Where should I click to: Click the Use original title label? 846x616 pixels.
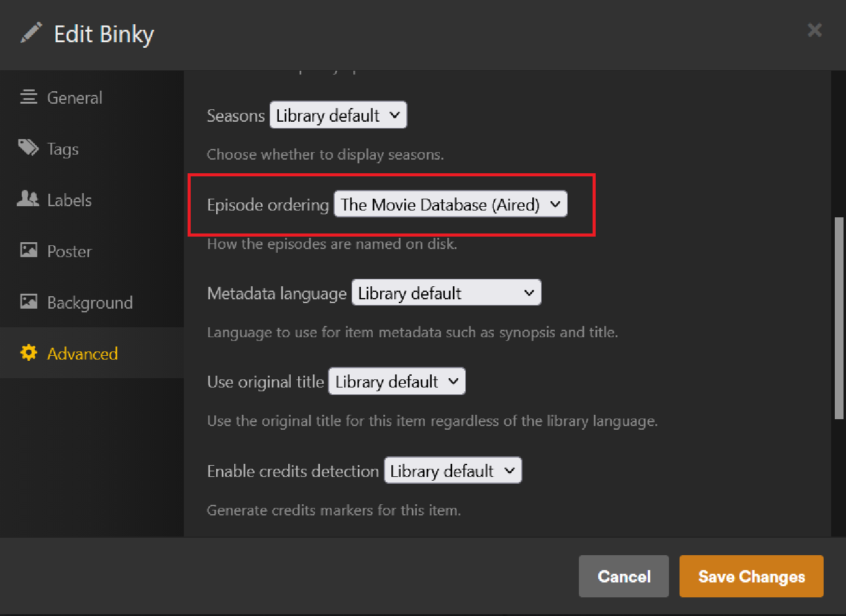(x=266, y=382)
